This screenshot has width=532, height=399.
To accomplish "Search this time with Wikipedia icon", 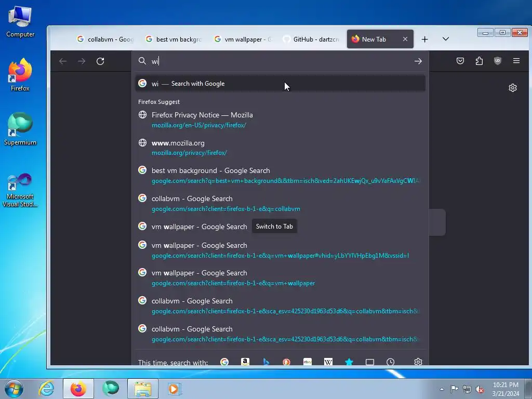I will 328,362.
